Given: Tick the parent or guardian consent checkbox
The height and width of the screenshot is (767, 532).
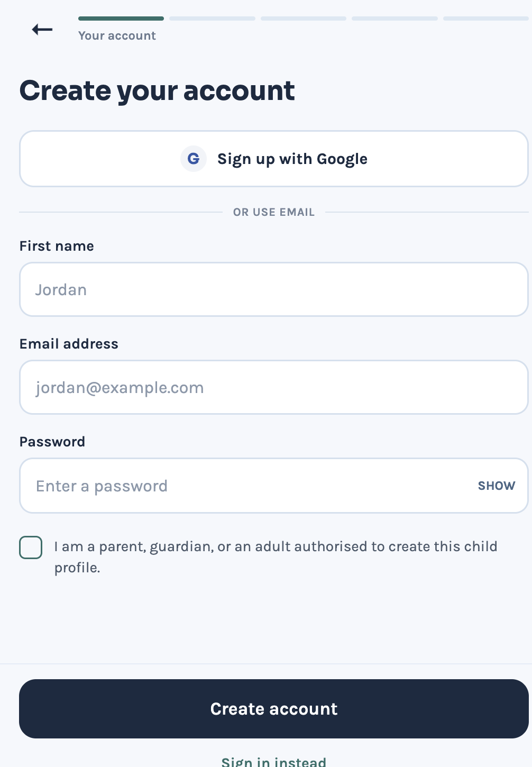Looking at the screenshot, I should pyautogui.click(x=31, y=547).
